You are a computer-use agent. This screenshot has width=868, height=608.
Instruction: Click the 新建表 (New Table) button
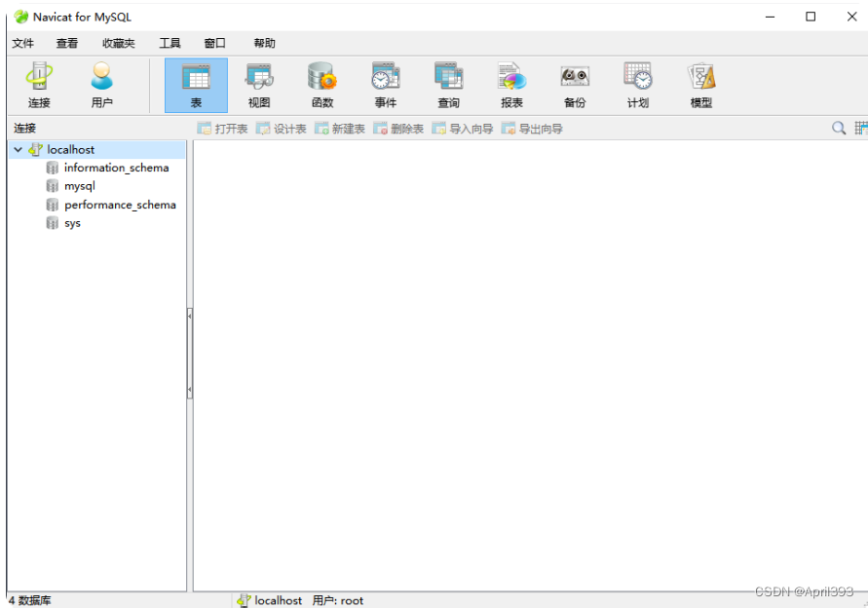click(339, 128)
